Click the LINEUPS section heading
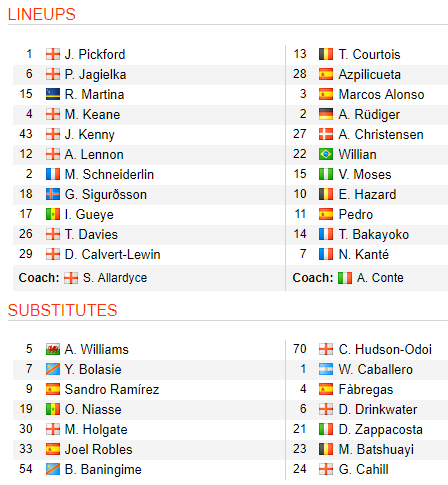The image size is (448, 485). click(x=42, y=14)
